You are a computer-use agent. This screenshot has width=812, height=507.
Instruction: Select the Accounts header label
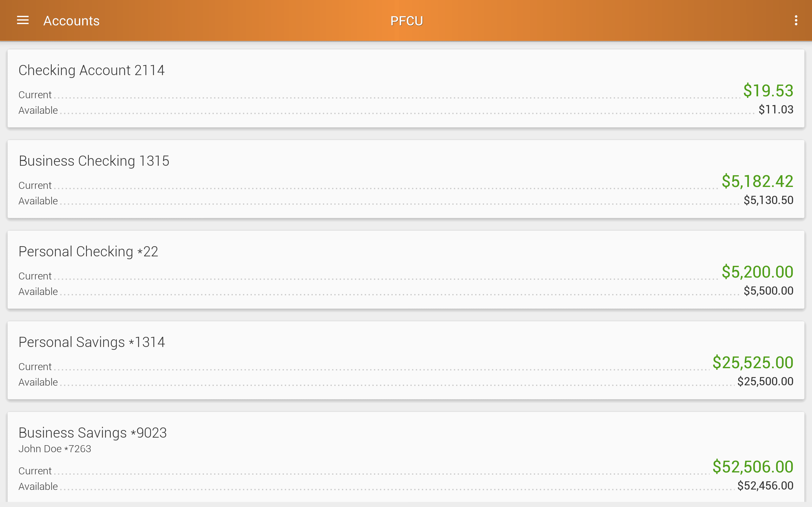point(71,21)
